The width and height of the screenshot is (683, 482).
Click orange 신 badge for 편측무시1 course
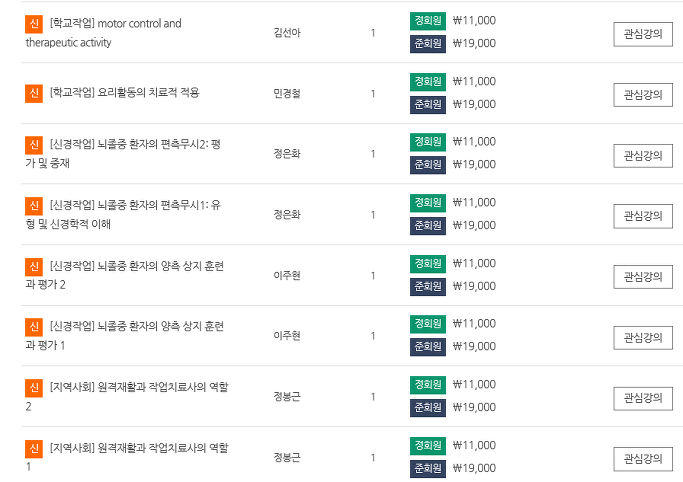[34, 206]
